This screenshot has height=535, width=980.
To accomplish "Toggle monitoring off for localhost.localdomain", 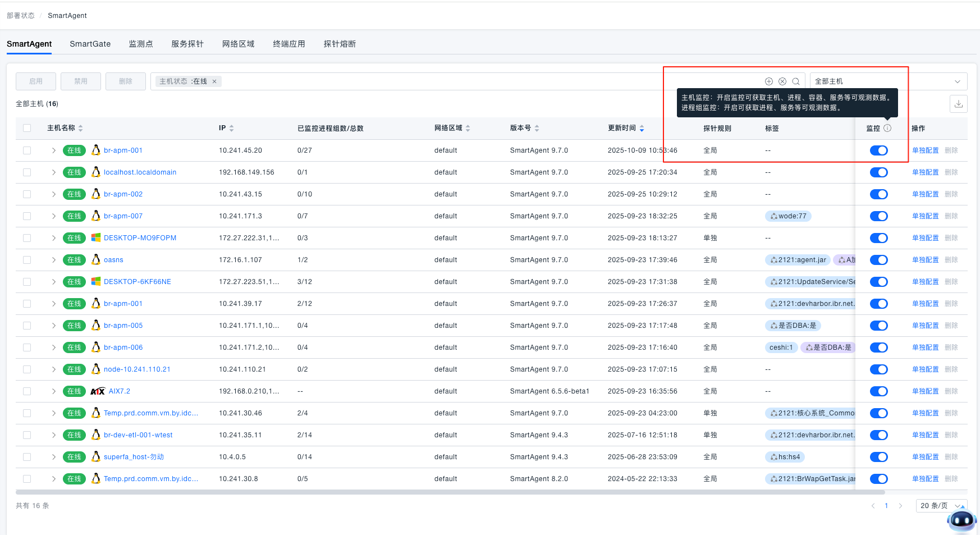I will (878, 172).
